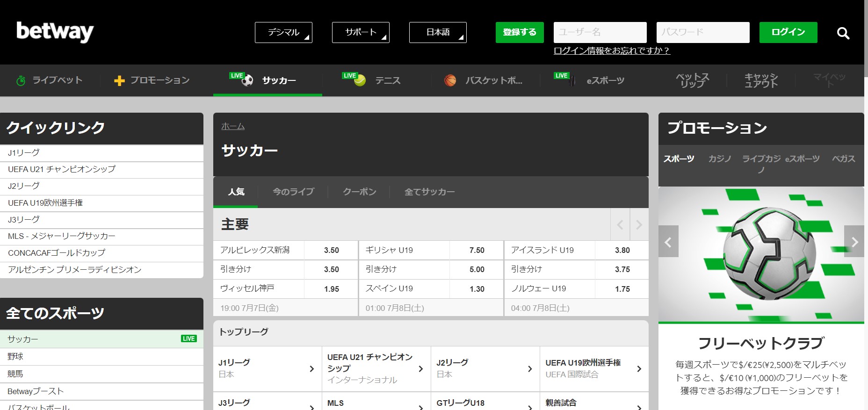Bet on draw at 5.00
Viewport: 868px width, 410px height.
coord(477,269)
